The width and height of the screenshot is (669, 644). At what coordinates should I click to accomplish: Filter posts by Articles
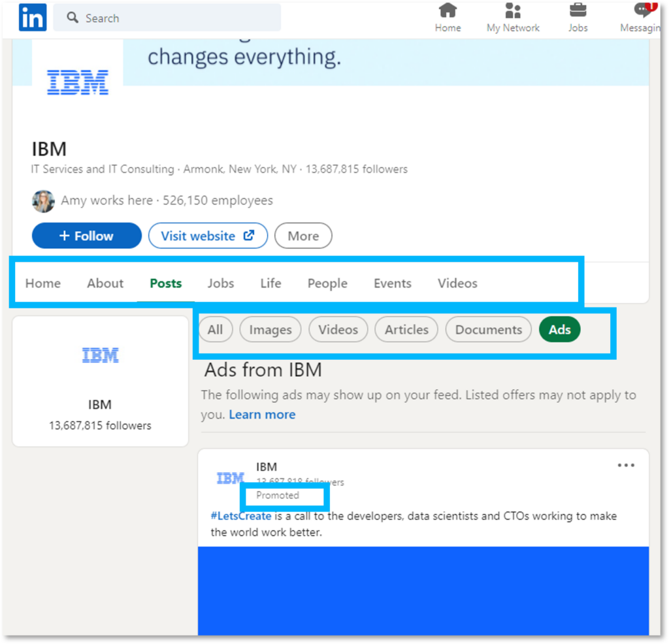(406, 330)
